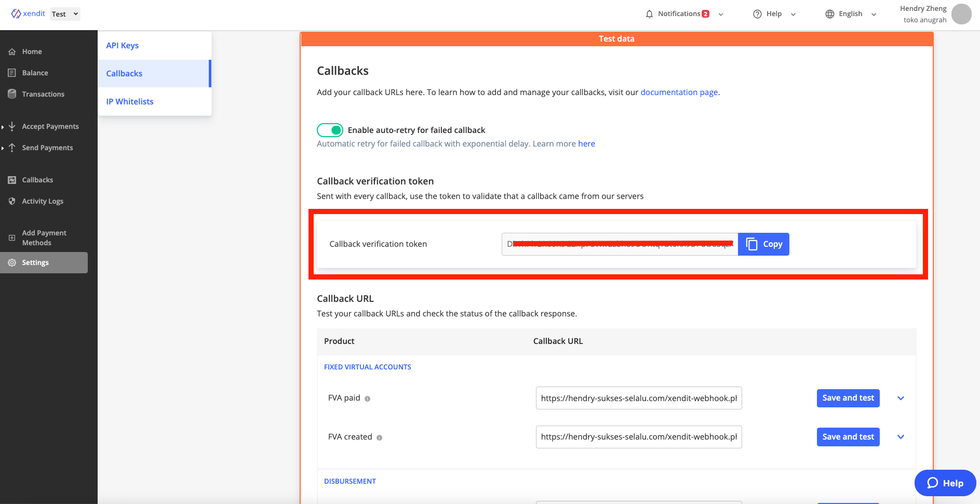
Task: Click the user avatar picture
Action: click(961, 14)
